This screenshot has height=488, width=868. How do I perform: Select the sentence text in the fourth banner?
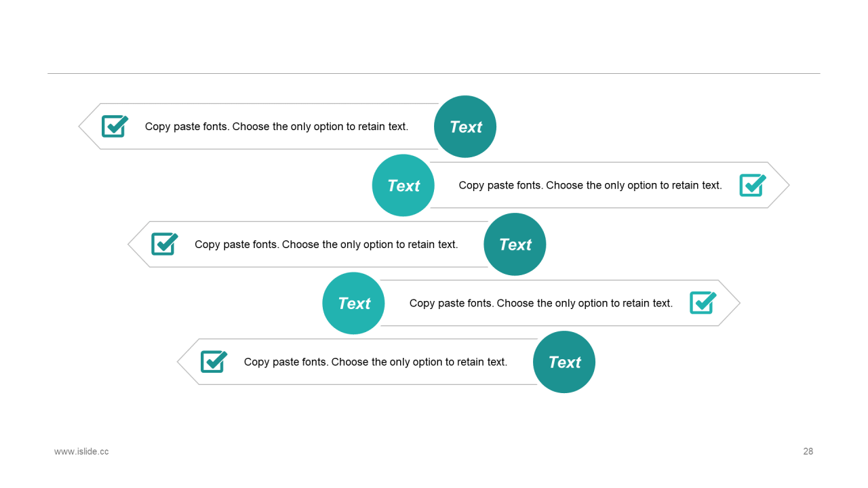pos(541,303)
